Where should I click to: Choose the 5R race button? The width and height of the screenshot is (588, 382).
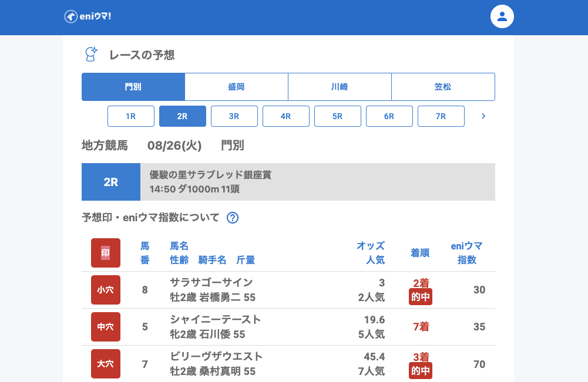338,116
